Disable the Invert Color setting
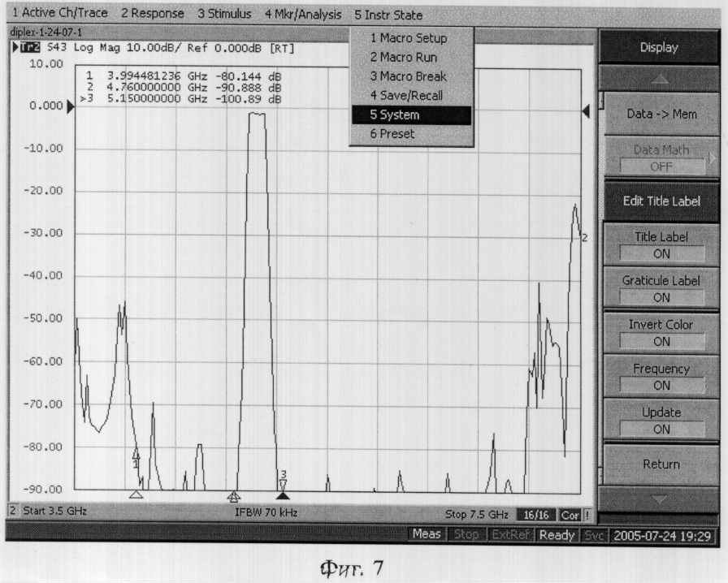 point(660,332)
